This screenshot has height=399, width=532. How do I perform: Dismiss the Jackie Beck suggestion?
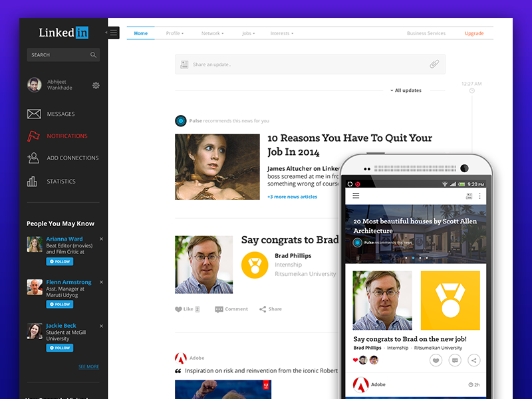point(101,326)
